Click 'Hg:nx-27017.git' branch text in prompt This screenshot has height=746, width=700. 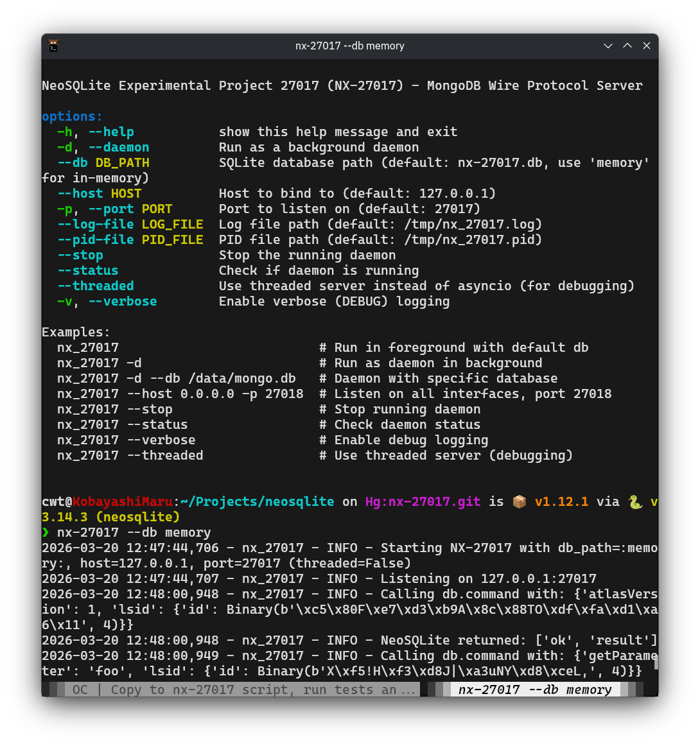(423, 502)
